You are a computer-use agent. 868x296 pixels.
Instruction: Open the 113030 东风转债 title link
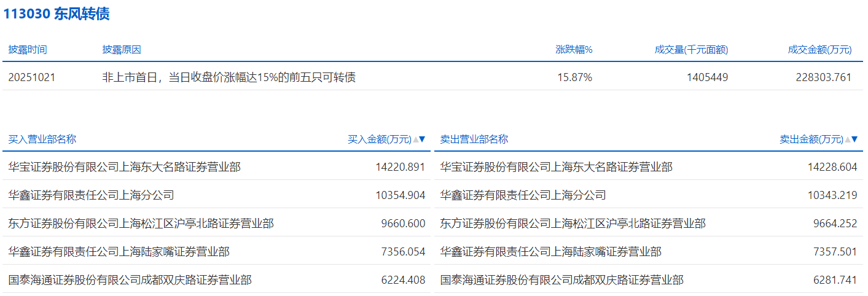point(57,14)
